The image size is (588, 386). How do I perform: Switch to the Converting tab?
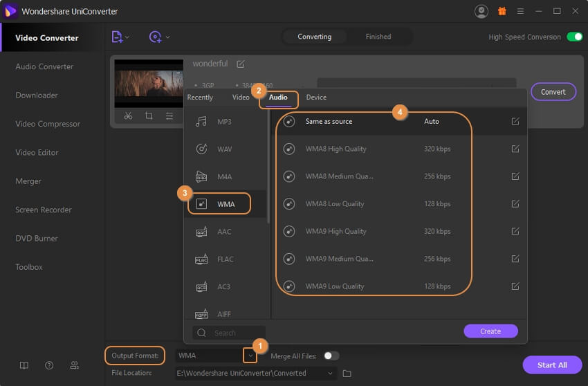click(x=314, y=37)
